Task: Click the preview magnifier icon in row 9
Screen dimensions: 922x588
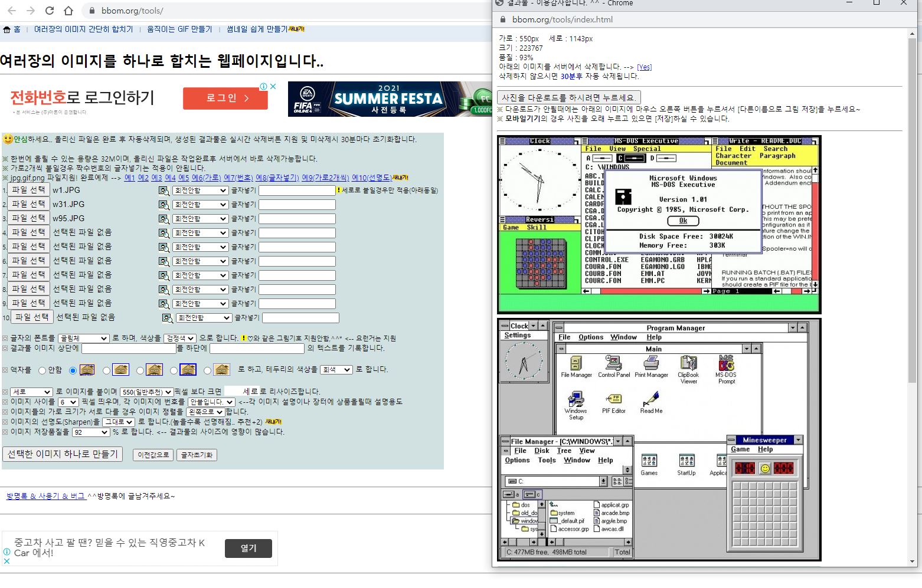Action: 164,304
